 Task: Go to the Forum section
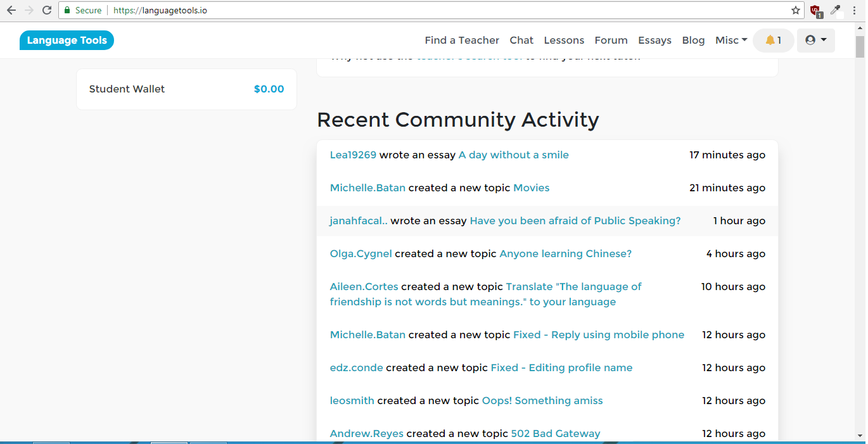pos(611,41)
